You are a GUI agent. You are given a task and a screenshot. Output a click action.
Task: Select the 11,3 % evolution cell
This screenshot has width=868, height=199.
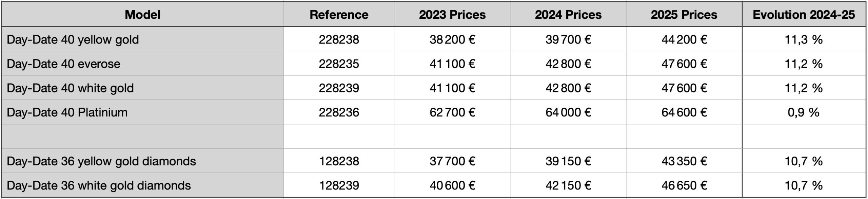click(x=804, y=39)
